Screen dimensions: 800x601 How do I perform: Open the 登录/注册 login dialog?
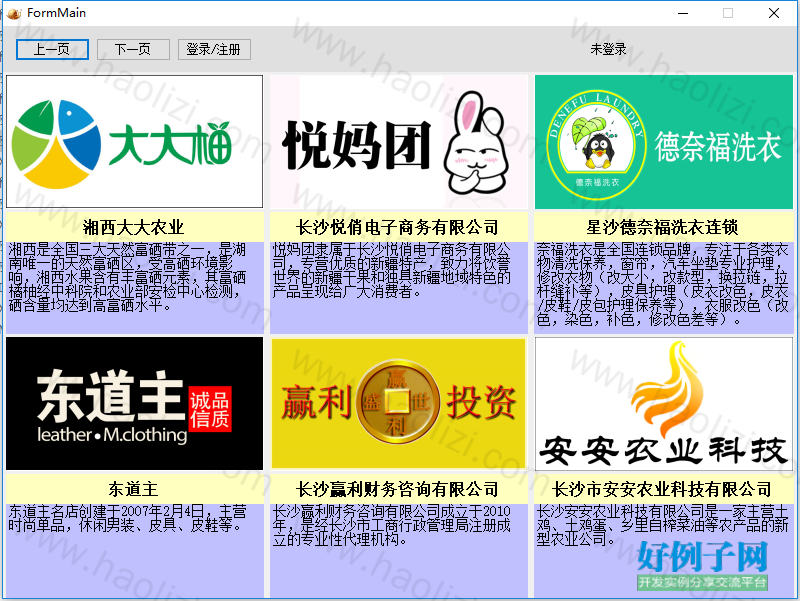click(x=214, y=49)
